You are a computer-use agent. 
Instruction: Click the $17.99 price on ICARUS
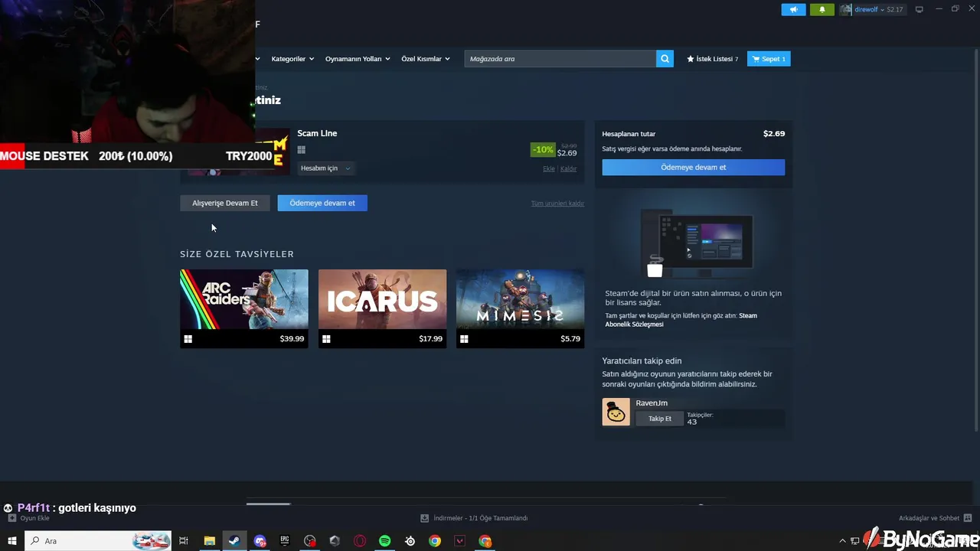pyautogui.click(x=430, y=339)
